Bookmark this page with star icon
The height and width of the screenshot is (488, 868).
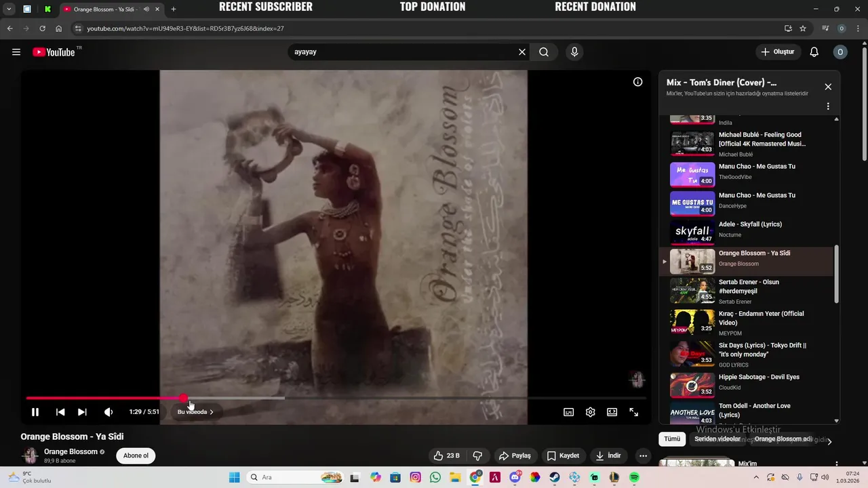pos(803,28)
